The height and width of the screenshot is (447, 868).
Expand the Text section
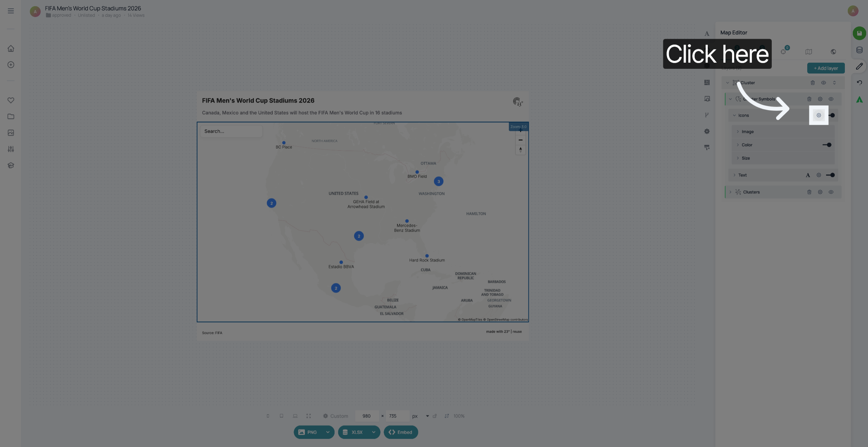click(x=734, y=175)
